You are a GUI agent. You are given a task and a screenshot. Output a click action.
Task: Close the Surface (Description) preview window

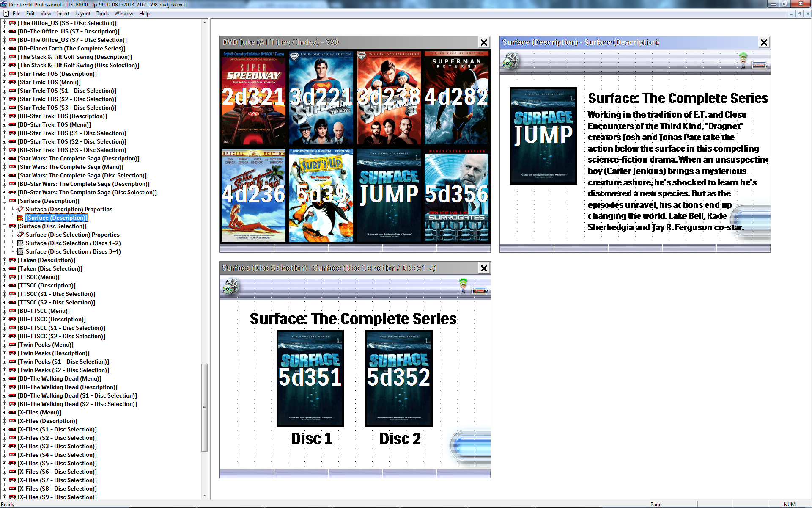[764, 42]
